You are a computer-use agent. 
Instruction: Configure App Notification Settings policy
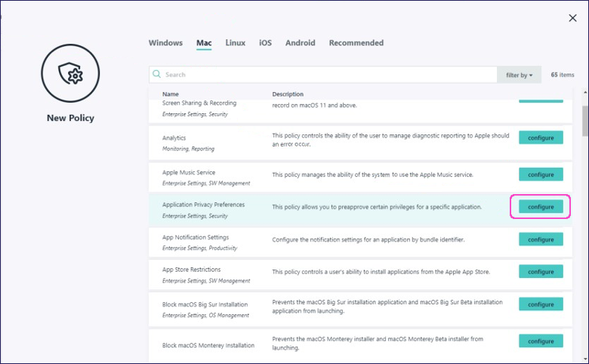541,239
